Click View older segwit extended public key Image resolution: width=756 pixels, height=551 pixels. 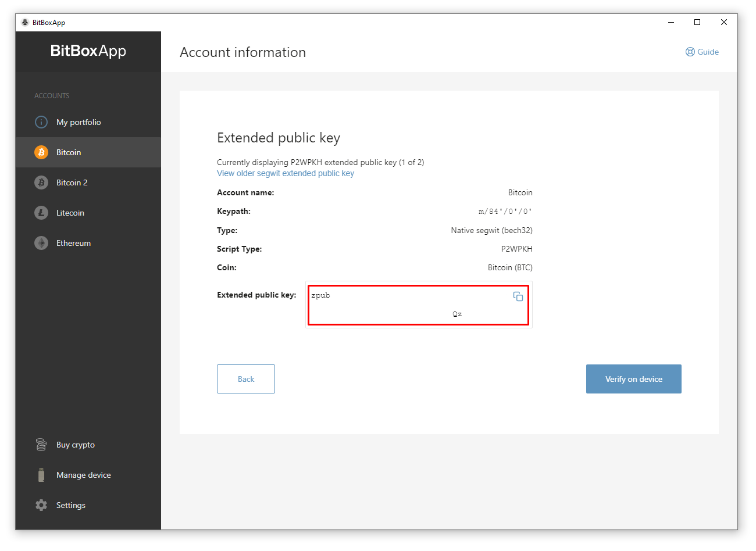coord(286,173)
